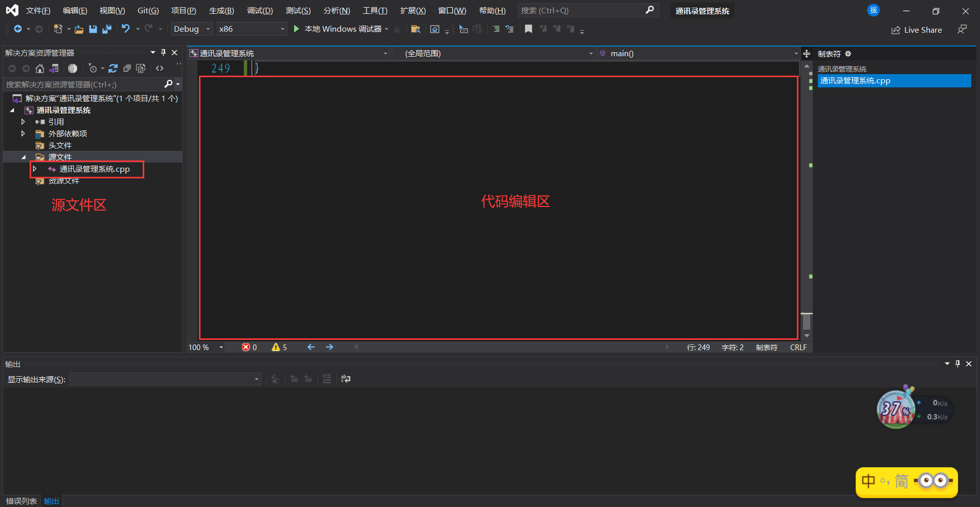980x507 pixels.
Task: Click the Live Share button
Action: [917, 30]
